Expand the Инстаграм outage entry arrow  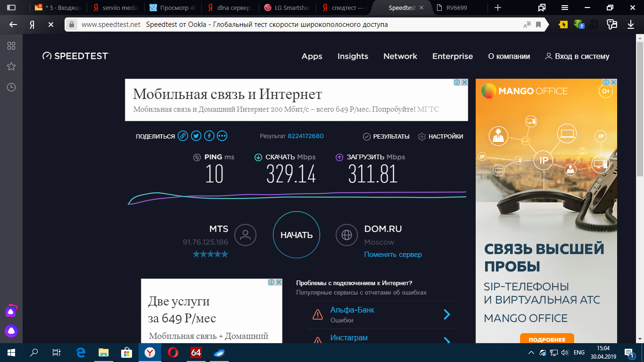(446, 341)
